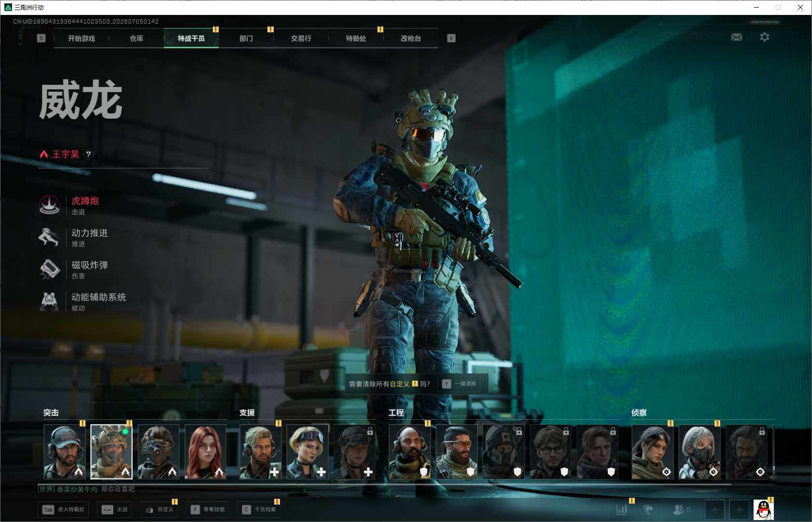Image resolution: width=812 pixels, height=522 pixels.
Task: Select the bald engineer operator with headset
Action: 409,452
